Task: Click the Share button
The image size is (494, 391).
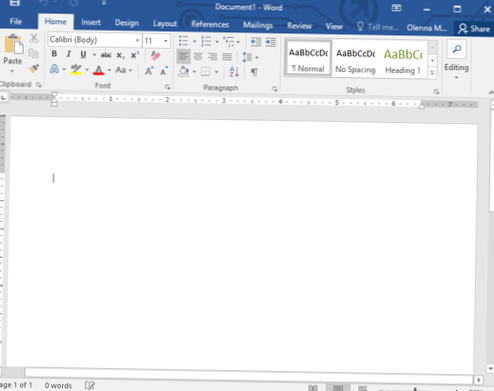Action: tap(474, 29)
